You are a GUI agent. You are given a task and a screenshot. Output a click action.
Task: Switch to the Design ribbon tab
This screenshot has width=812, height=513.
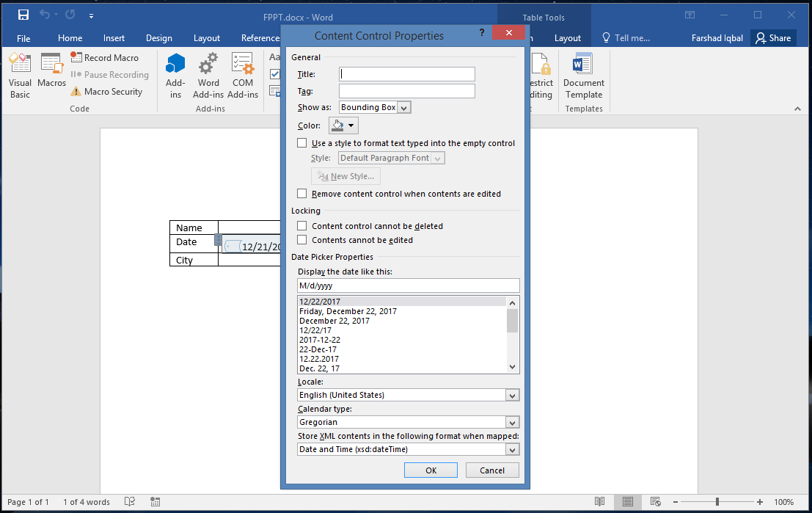click(158, 38)
